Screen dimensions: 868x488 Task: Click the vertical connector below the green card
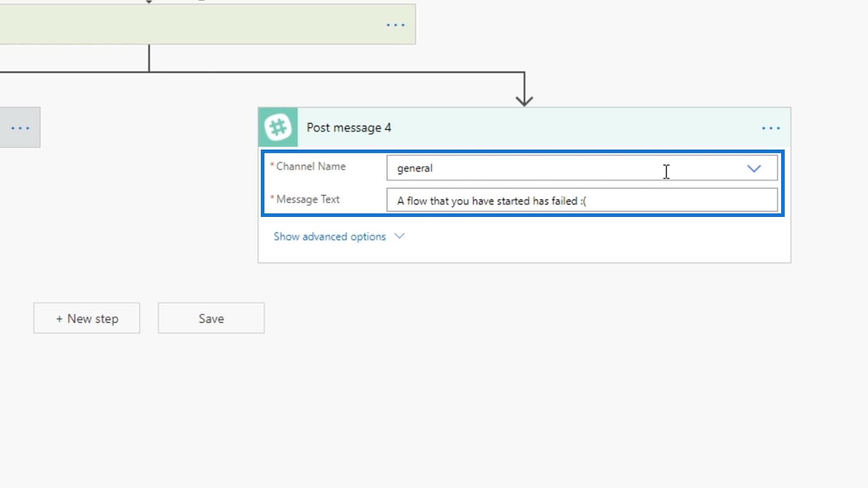[x=149, y=57]
